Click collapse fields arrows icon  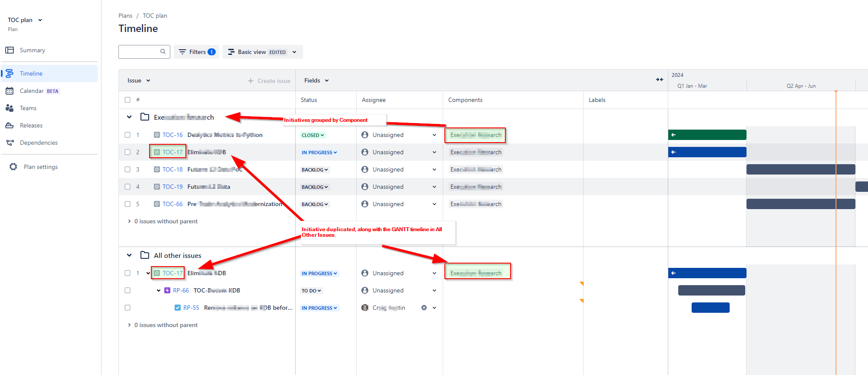tap(659, 79)
